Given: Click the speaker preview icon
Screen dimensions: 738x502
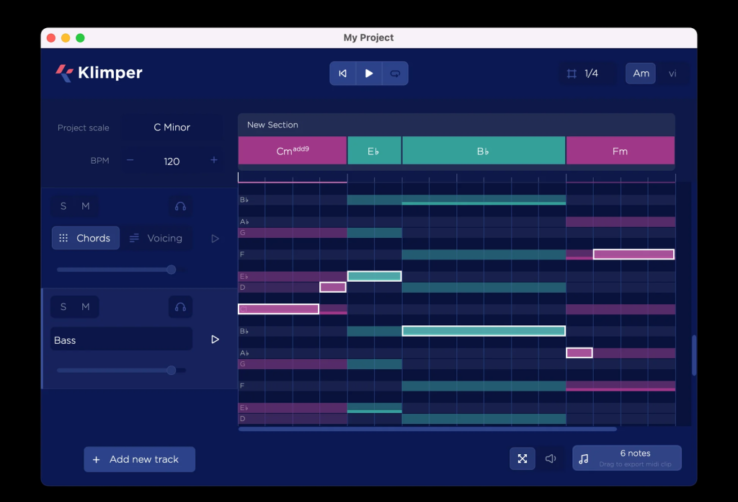Looking at the screenshot, I should coord(550,458).
